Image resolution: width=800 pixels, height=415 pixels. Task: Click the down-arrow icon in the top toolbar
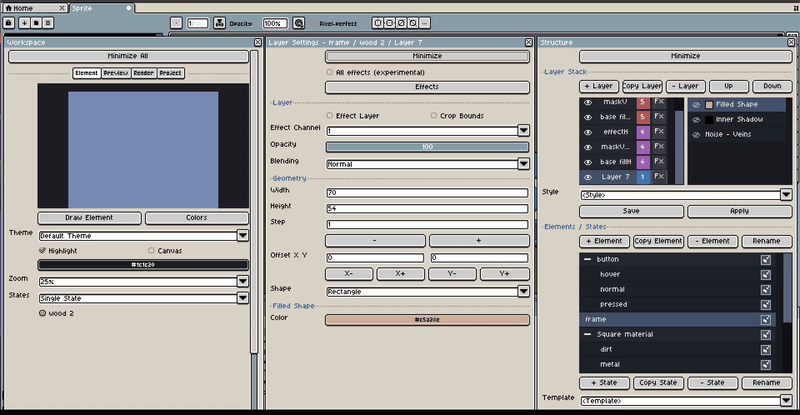tap(24, 23)
